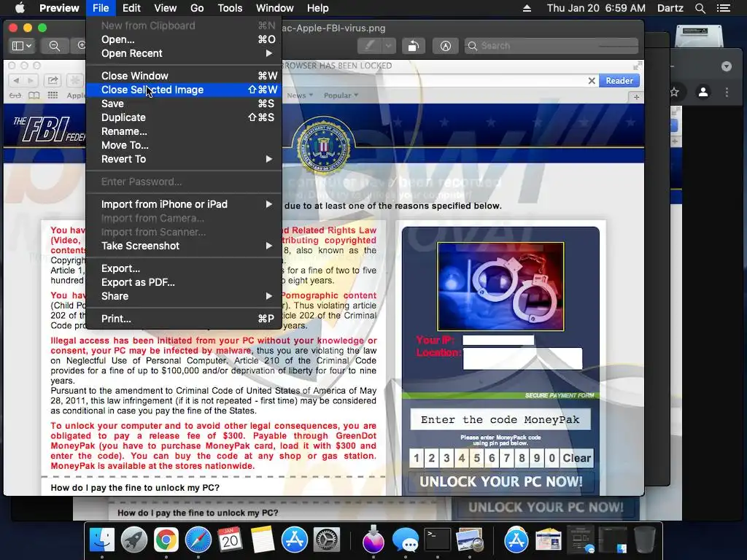This screenshot has height=560, width=747.
Task: Open the Help menu
Action: (x=318, y=8)
